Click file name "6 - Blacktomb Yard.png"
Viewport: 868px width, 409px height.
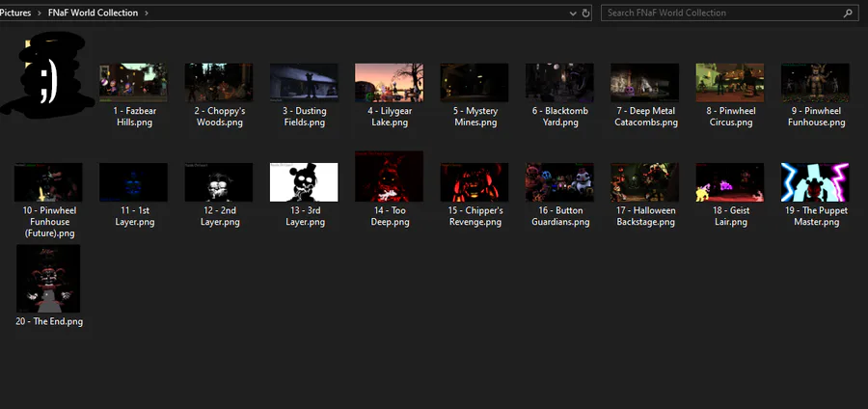(x=560, y=117)
